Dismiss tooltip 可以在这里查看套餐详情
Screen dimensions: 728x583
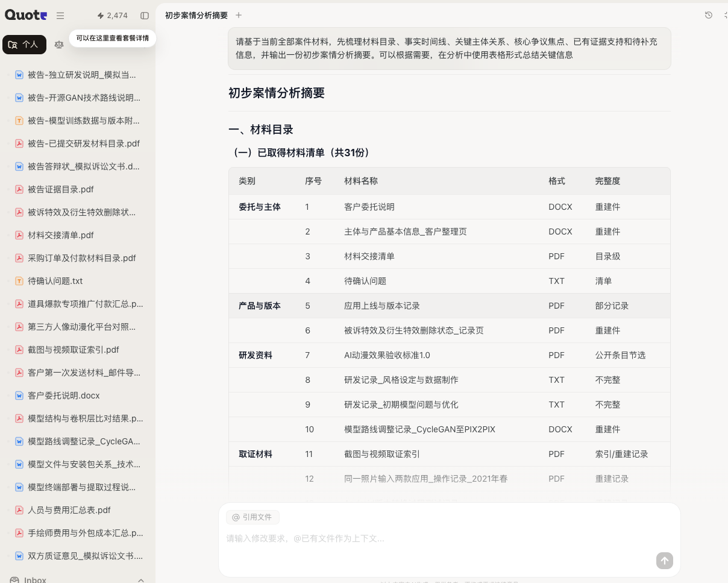[x=113, y=38]
